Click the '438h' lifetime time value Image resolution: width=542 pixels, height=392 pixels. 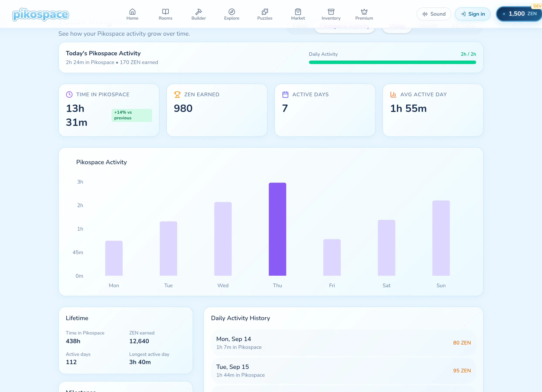[73, 341]
